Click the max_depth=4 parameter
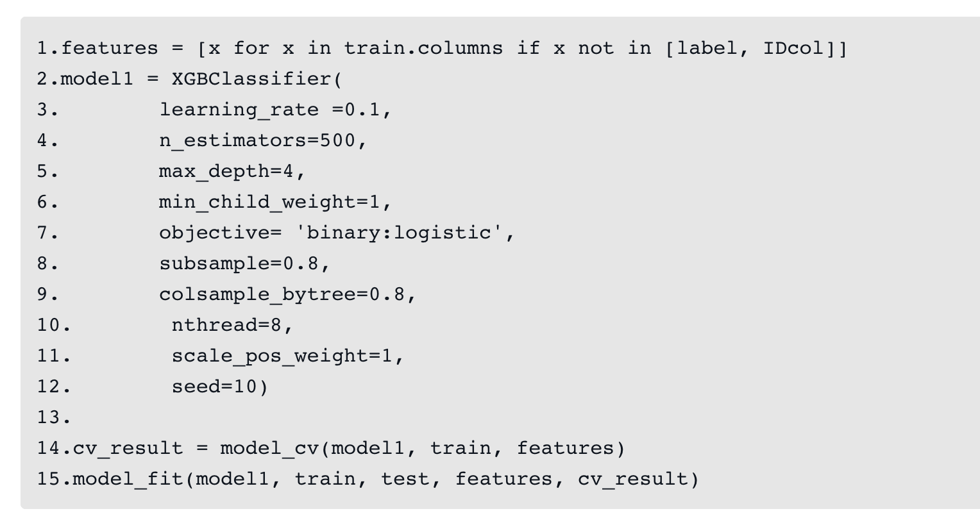The image size is (980, 518). point(226,171)
